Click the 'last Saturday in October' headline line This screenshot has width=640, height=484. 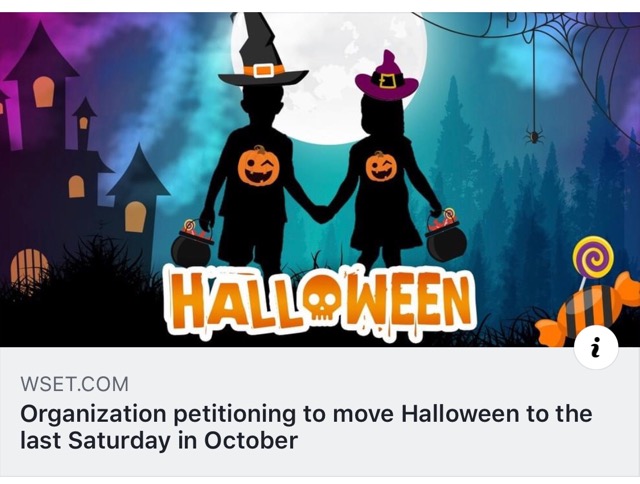click(159, 441)
